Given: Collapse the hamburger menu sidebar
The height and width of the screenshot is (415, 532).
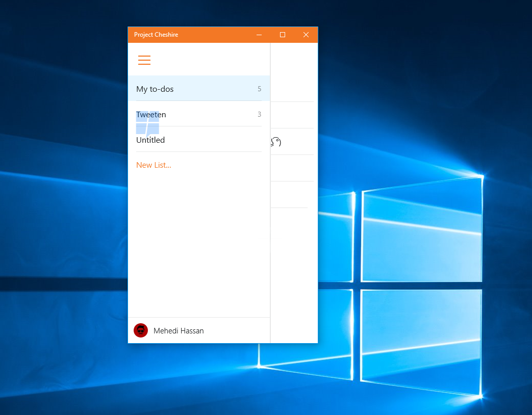Looking at the screenshot, I should (x=144, y=60).
